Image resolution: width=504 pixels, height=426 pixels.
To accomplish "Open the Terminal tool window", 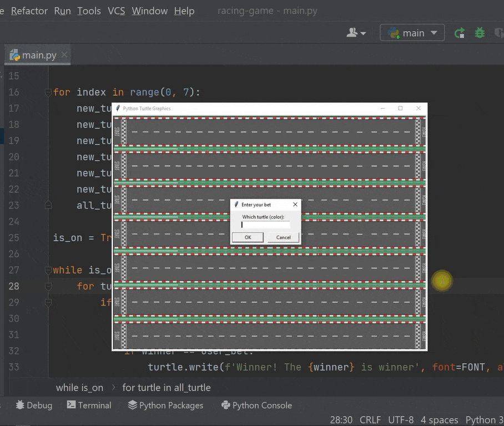I will click(89, 405).
